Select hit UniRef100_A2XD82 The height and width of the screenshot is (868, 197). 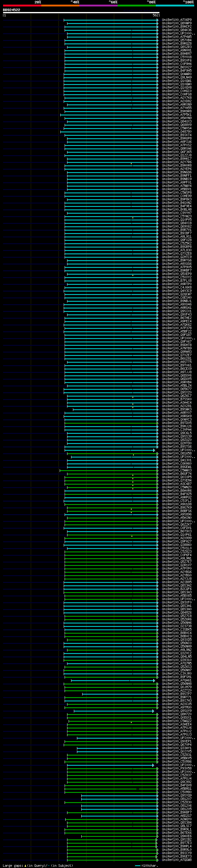pyautogui.click(x=177, y=101)
